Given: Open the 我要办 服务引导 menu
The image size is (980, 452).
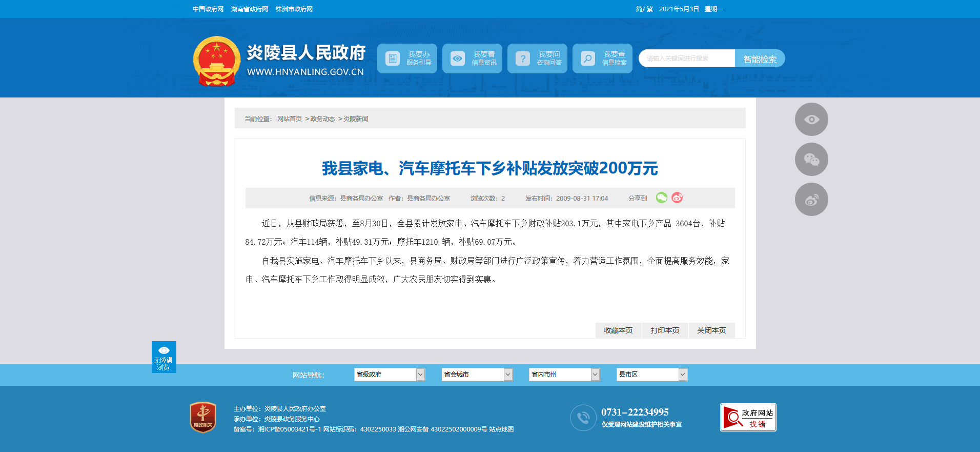Looking at the screenshot, I should tap(407, 58).
